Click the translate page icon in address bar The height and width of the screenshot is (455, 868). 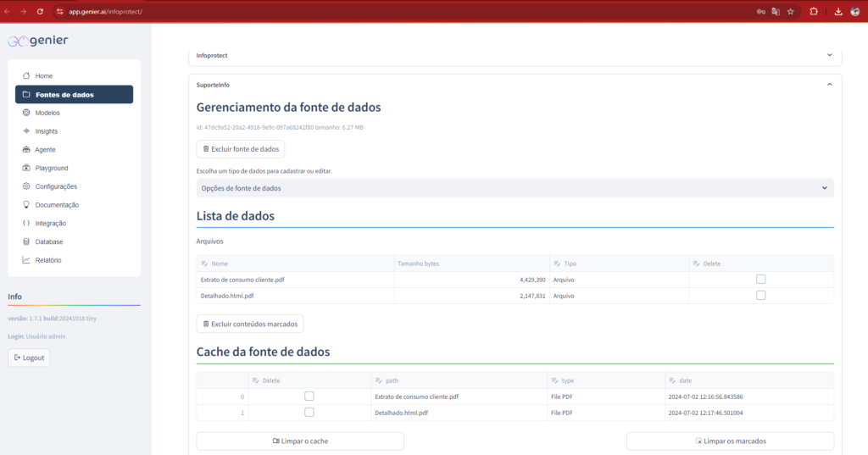click(775, 11)
